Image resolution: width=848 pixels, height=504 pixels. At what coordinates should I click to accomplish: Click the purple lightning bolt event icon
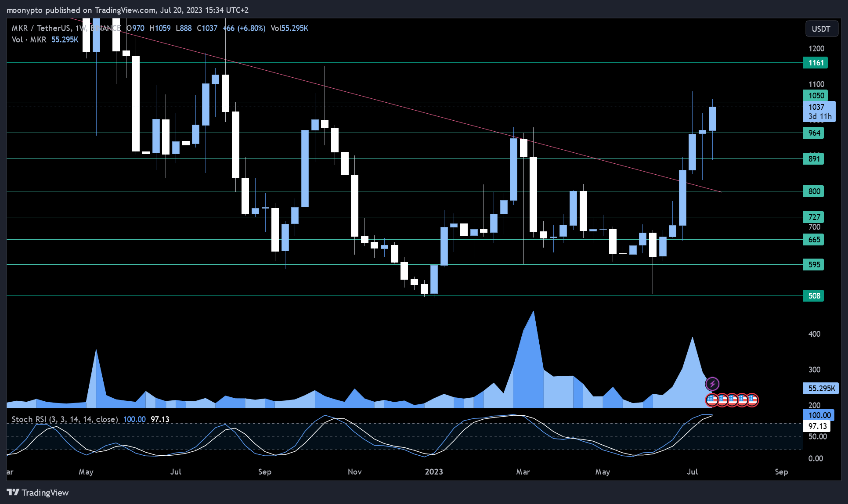712,384
